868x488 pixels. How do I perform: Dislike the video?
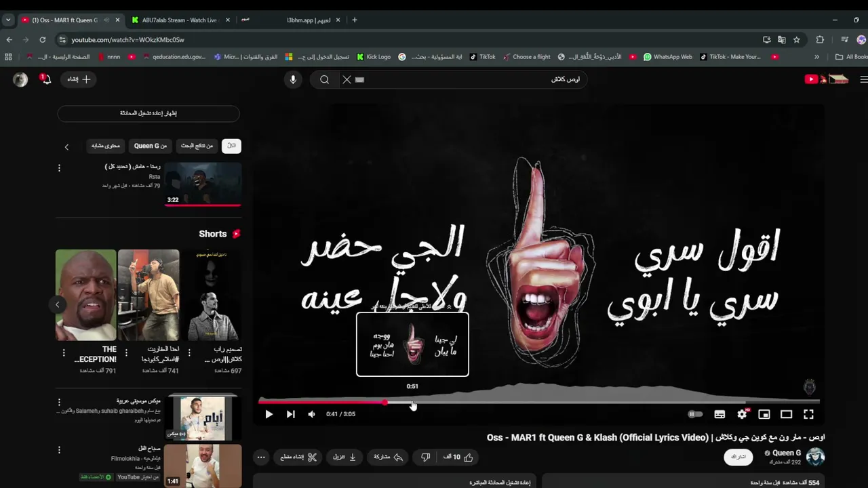[425, 457]
